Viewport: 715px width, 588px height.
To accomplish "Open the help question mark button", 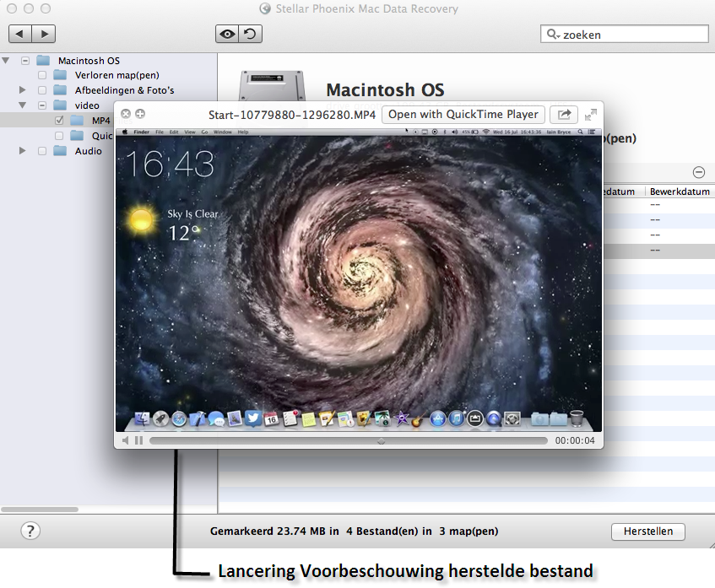I will click(30, 531).
